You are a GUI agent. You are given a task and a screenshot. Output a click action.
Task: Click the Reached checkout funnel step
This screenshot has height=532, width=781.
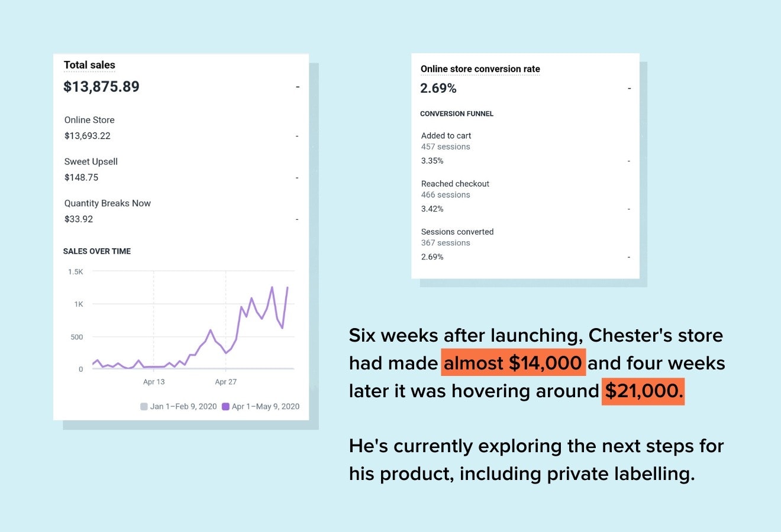pyautogui.click(x=455, y=184)
